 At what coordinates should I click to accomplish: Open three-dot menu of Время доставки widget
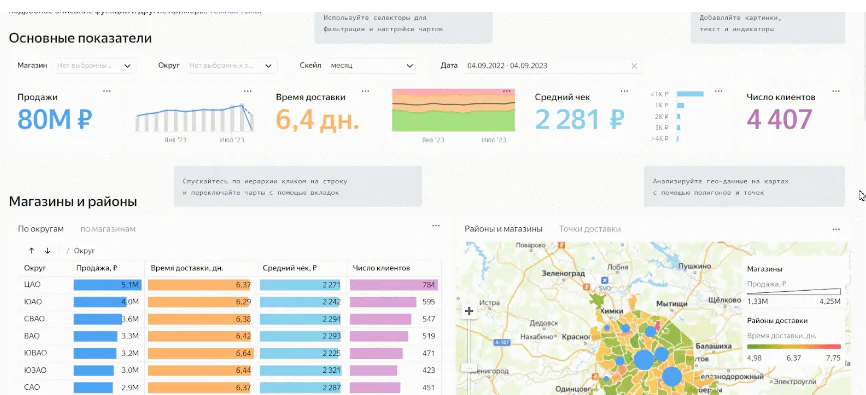pos(365,91)
